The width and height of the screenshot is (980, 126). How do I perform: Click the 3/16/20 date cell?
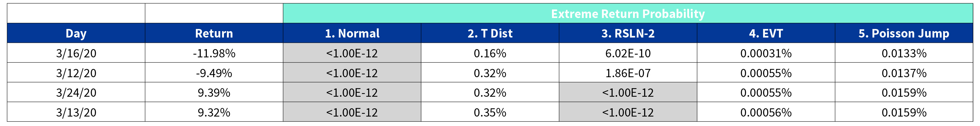(x=76, y=53)
